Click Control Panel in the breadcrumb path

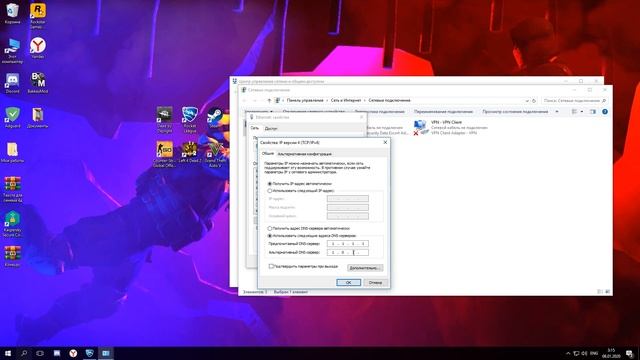click(305, 100)
